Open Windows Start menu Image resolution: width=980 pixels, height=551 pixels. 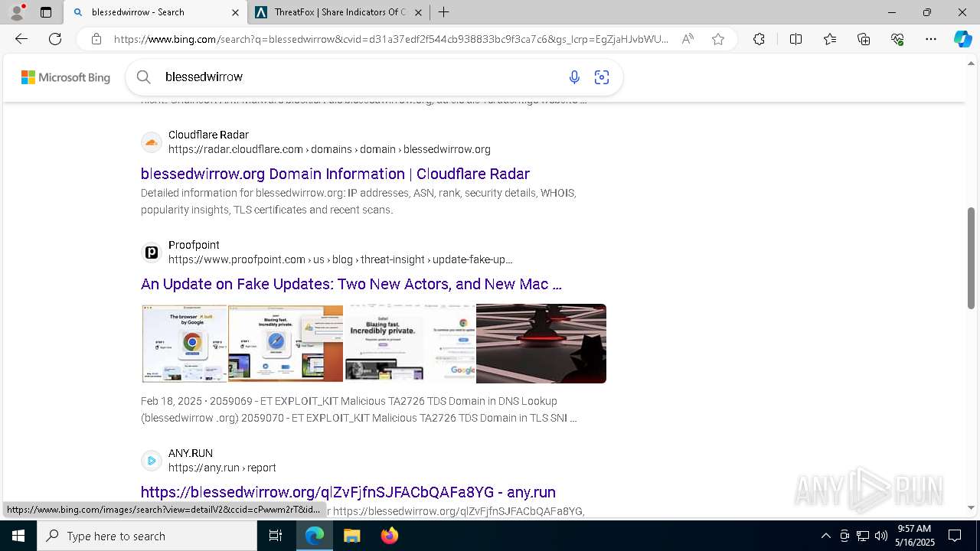point(18,536)
